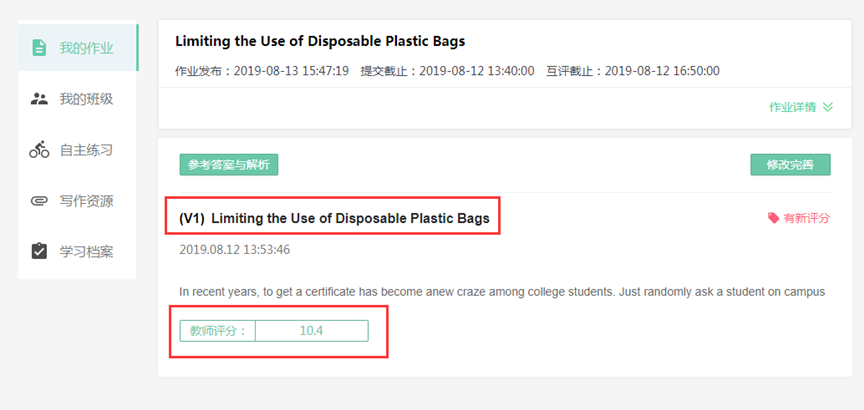Click the people icon for 我的班级
864x410 pixels.
(39, 98)
